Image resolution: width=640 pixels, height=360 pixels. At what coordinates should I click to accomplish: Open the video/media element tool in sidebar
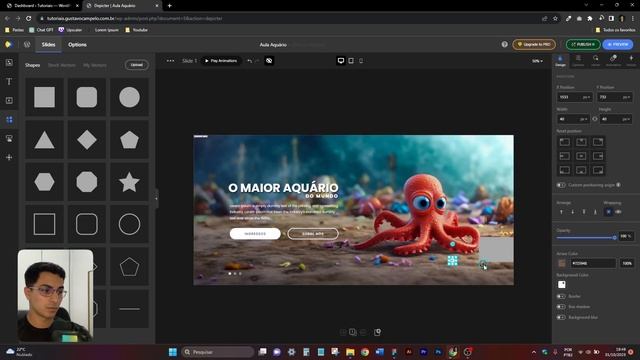click(x=9, y=100)
